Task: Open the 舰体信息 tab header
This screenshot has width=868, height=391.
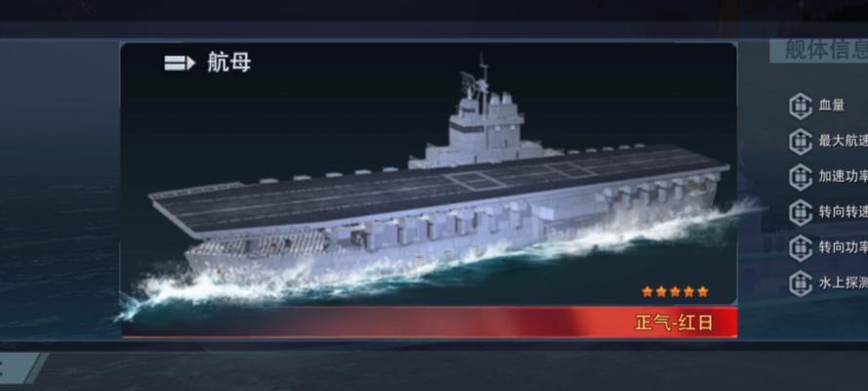Action: (x=819, y=51)
